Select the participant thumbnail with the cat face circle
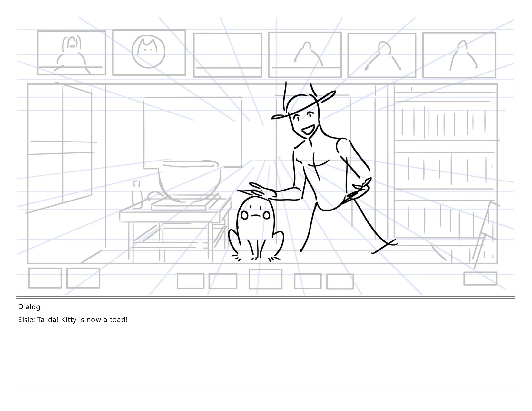The width and height of the screenshot is (532, 411). (x=149, y=53)
